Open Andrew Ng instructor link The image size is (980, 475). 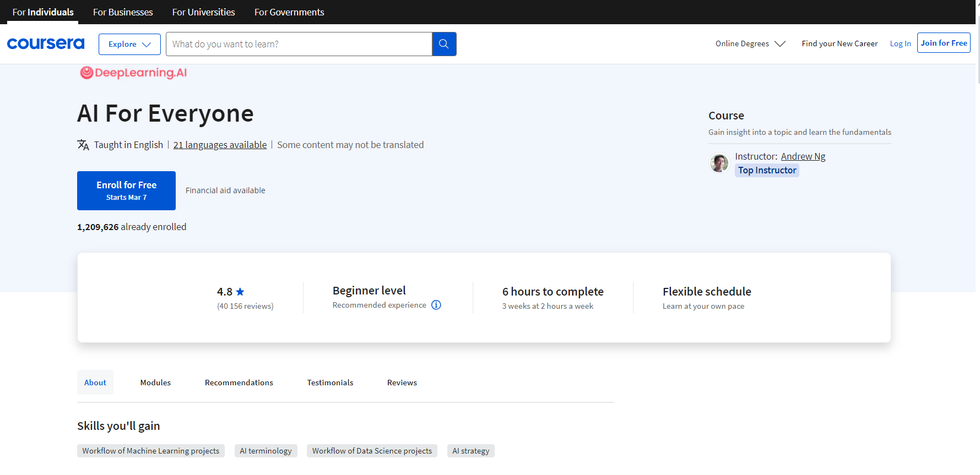(x=803, y=156)
